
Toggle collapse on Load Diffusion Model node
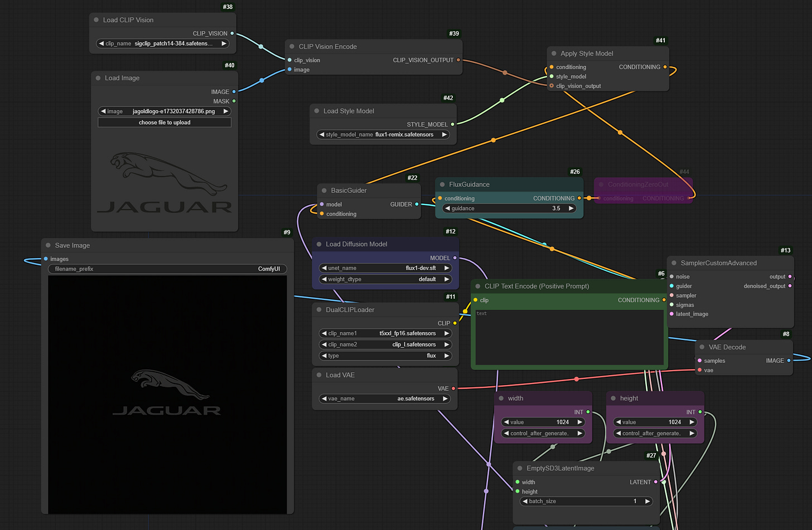pos(319,244)
